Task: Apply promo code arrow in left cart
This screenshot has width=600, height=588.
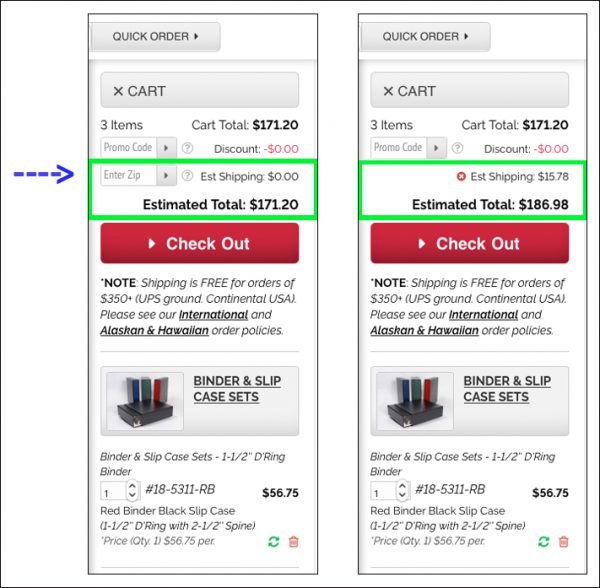Action: pos(166,148)
